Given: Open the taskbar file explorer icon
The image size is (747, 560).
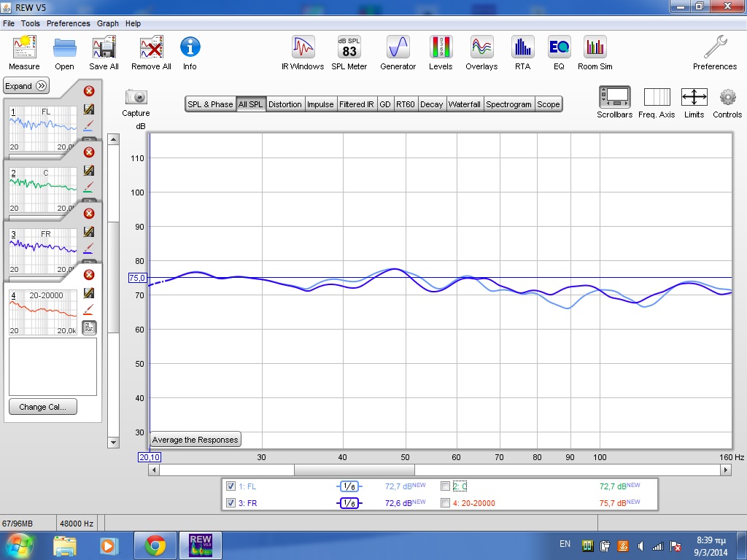Looking at the screenshot, I should point(65,545).
